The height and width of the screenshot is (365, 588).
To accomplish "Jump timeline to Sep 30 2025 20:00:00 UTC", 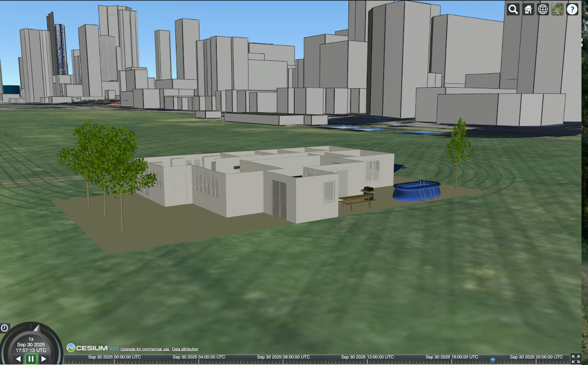I will click(x=536, y=357).
